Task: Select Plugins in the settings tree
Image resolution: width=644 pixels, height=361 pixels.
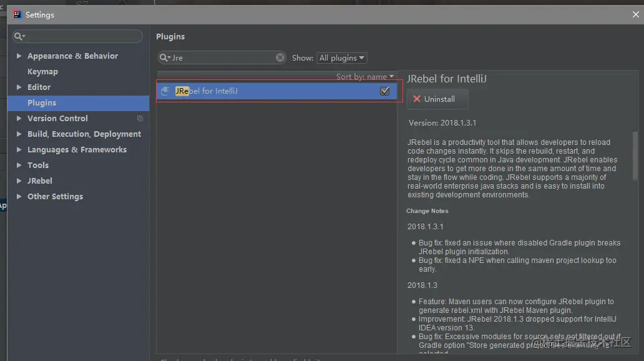Action: (78, 103)
